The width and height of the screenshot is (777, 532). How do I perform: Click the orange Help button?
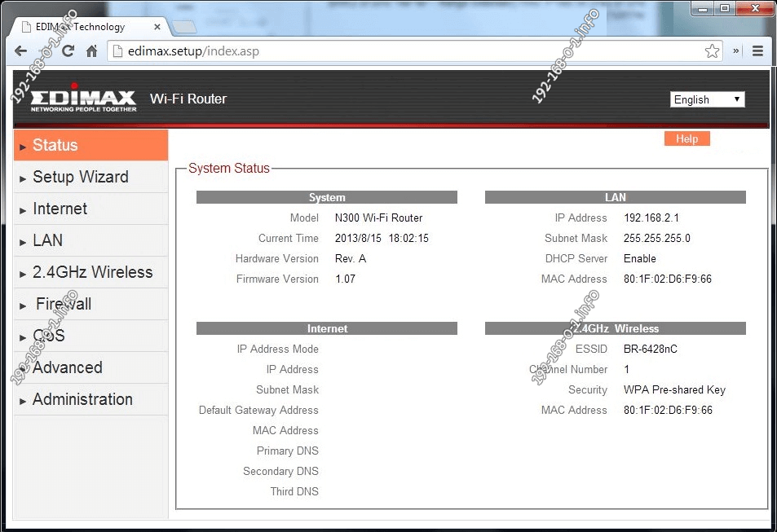686,138
